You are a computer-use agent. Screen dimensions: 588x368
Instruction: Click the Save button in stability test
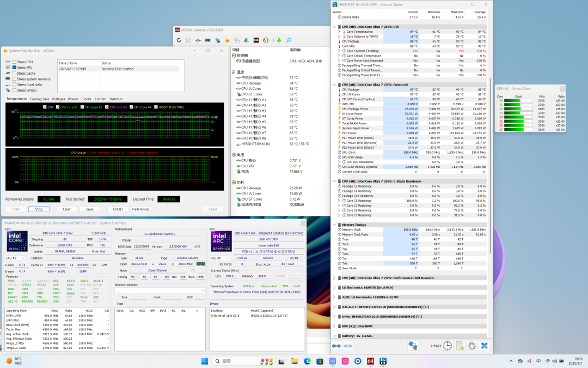(90, 209)
